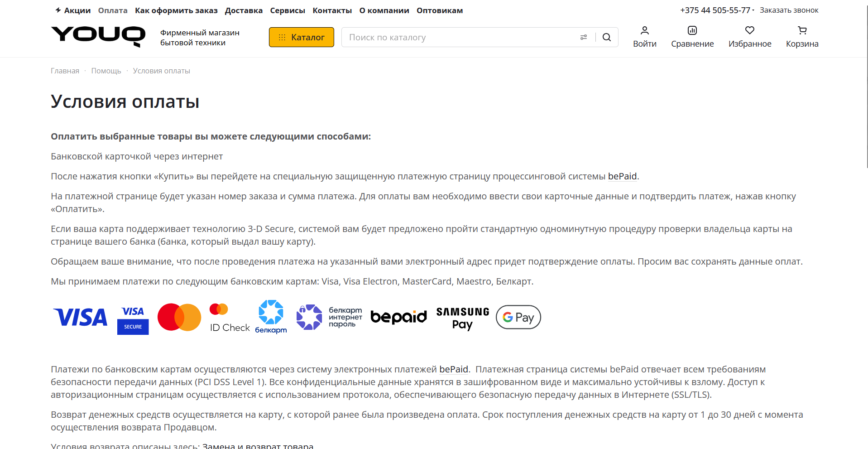This screenshot has height=449, width=868.
Task: Open the Доставка menu item
Action: [244, 10]
